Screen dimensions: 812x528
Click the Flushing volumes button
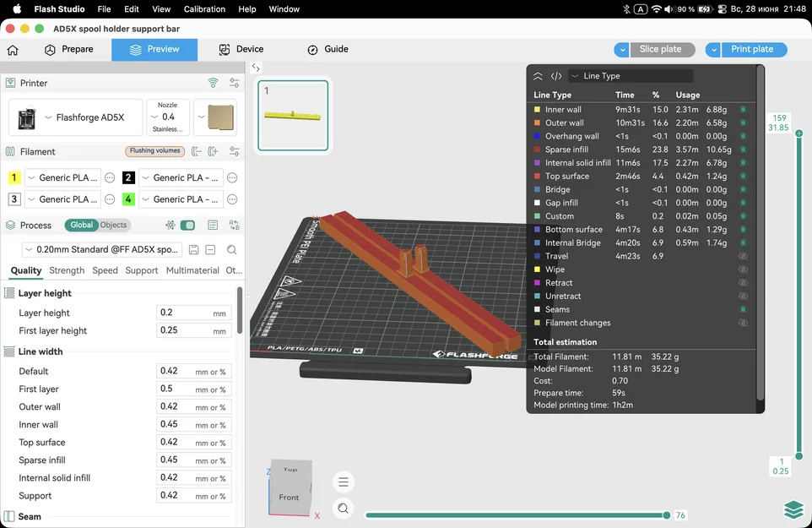[154, 150]
